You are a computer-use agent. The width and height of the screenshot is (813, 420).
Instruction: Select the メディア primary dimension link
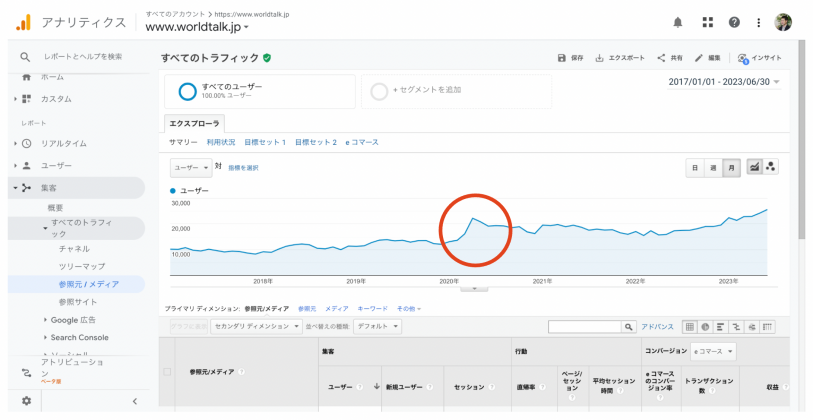click(x=337, y=309)
